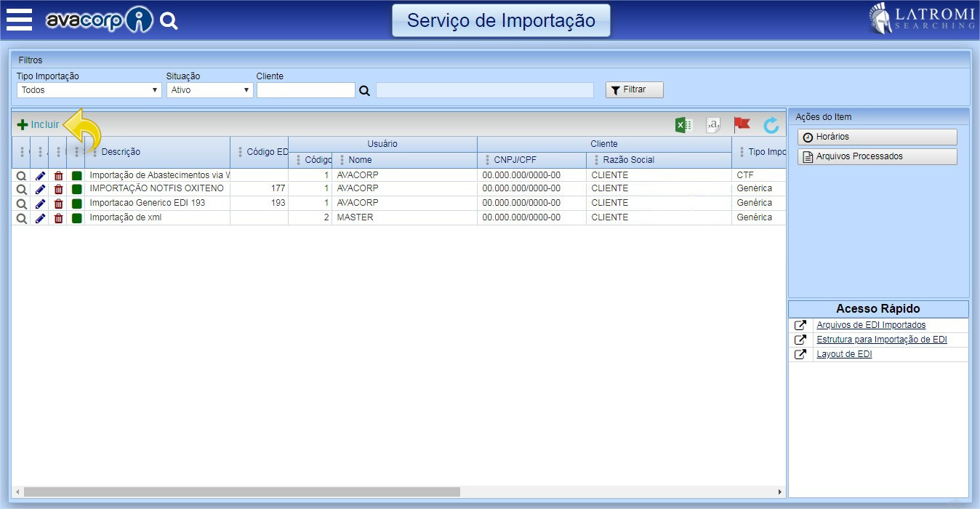The width and height of the screenshot is (980, 509).
Task: Toggle green status of first import row
Action: pyautogui.click(x=77, y=175)
